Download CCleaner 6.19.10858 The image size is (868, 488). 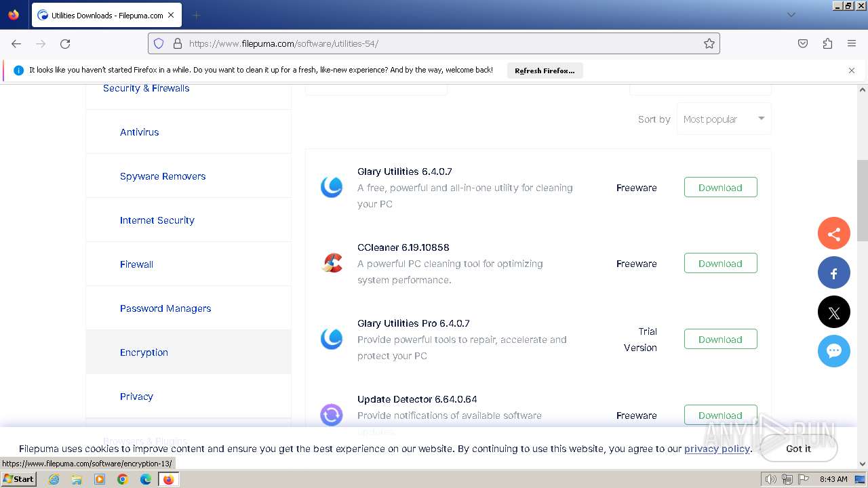point(720,264)
